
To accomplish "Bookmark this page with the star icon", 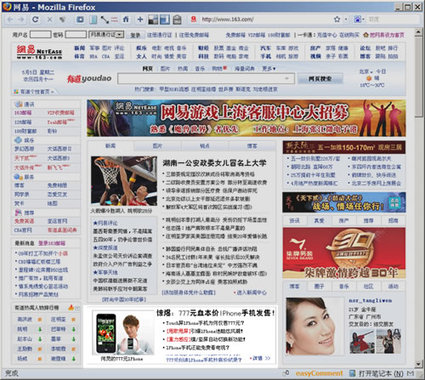I will pos(337,20).
